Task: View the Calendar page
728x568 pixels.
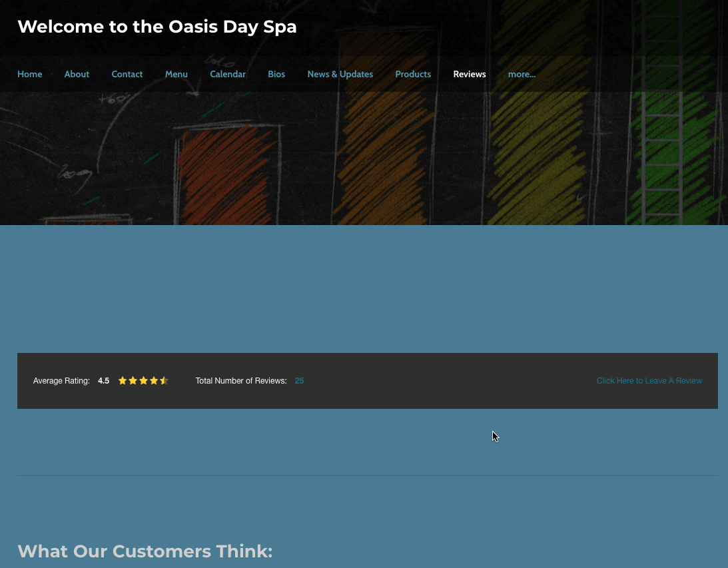Action: (228, 74)
